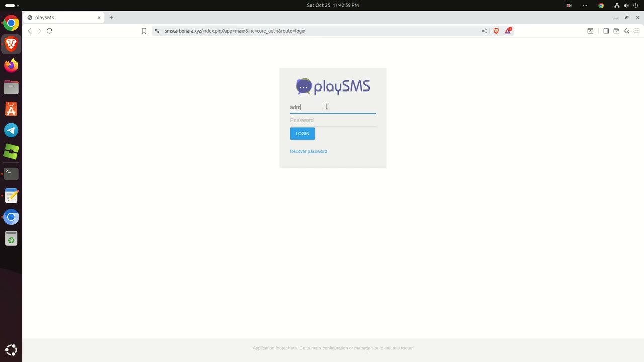The width and height of the screenshot is (644, 362).
Task: Close the playSMS tab
Action: (x=99, y=17)
